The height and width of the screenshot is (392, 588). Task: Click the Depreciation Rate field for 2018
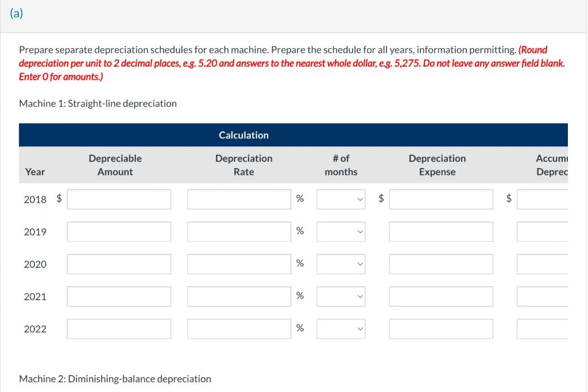point(239,199)
